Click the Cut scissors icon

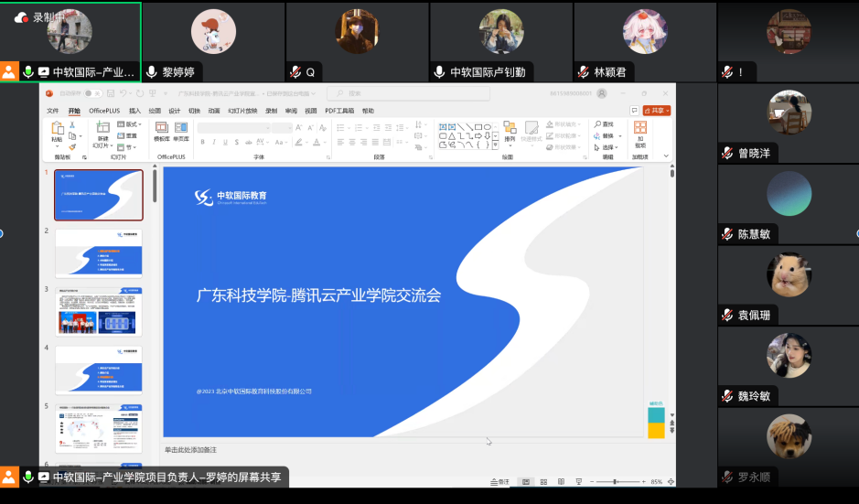[72, 125]
